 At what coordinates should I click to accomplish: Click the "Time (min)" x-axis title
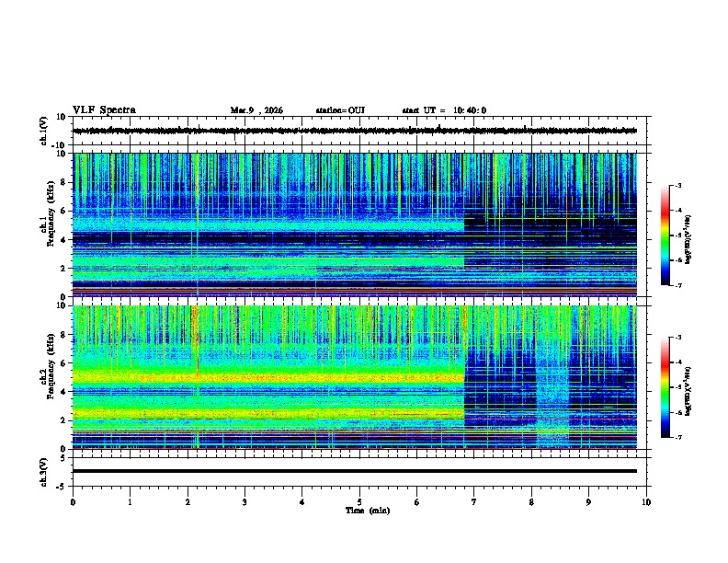pos(368,511)
